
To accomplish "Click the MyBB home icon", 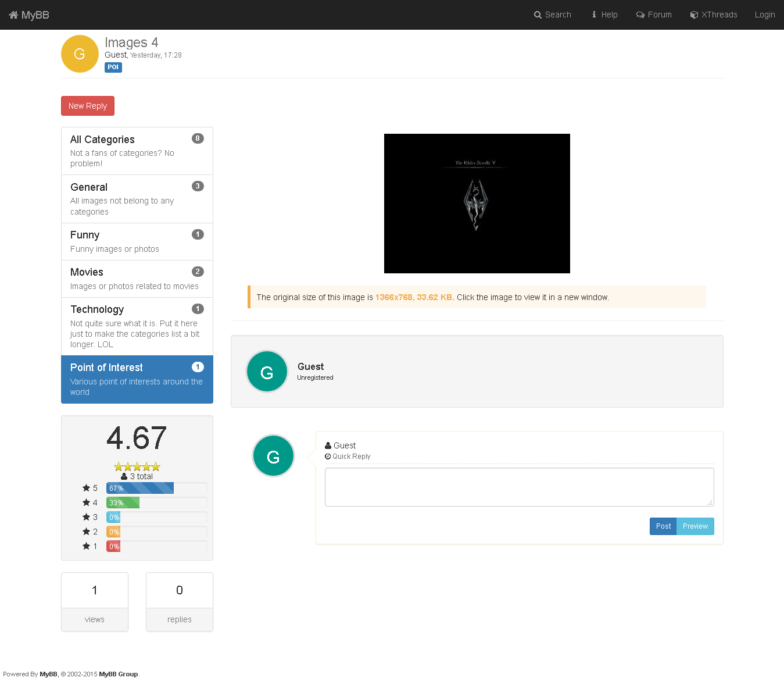I will pyautogui.click(x=13, y=15).
